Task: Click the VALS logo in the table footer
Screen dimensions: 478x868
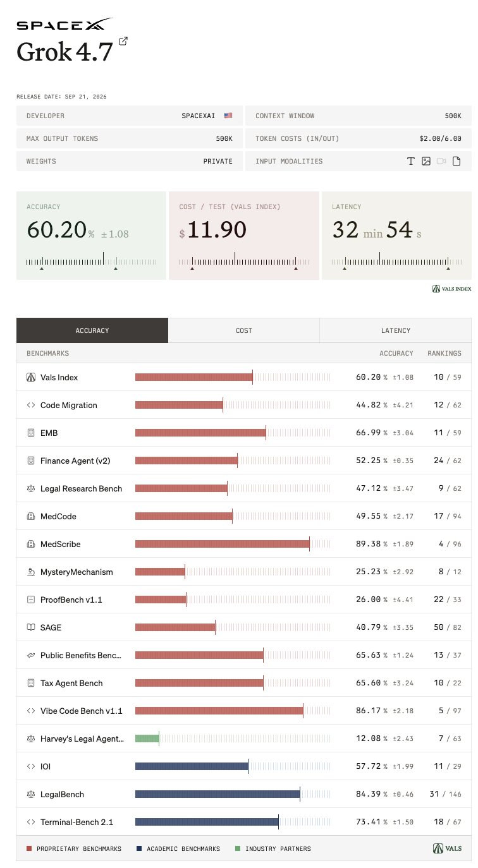Action: coord(447,848)
